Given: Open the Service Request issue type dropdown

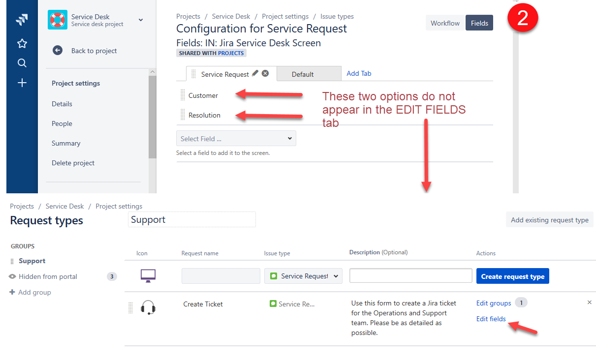Looking at the screenshot, I should click(x=303, y=276).
